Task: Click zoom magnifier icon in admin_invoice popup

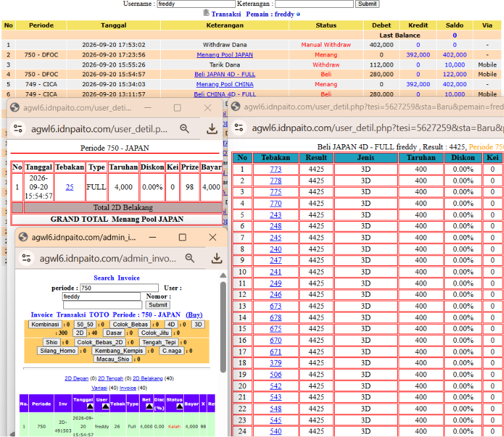Action: (190, 258)
